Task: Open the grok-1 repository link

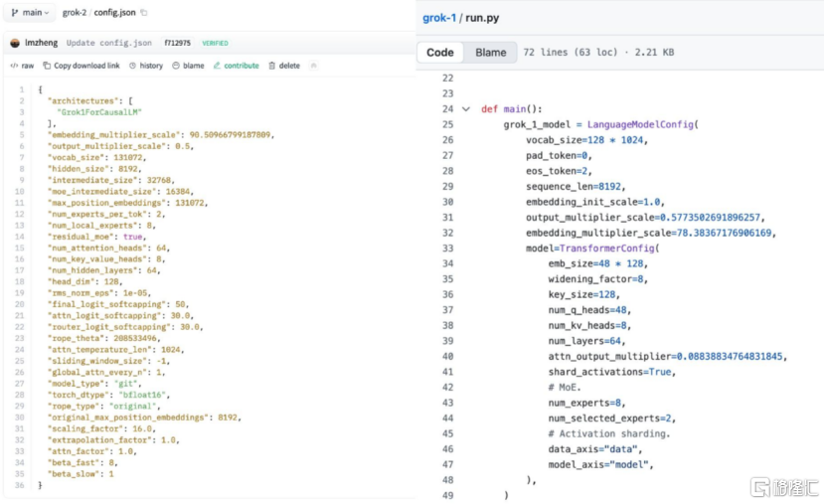Action: pyautogui.click(x=439, y=18)
